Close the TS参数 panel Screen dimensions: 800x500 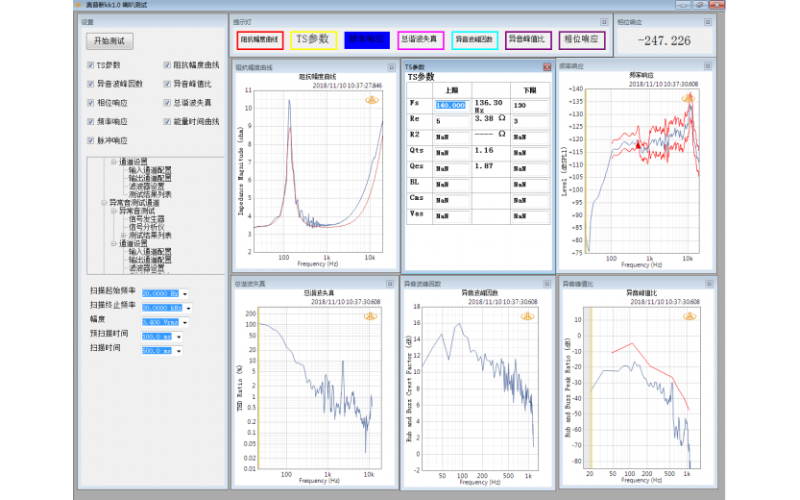tap(547, 67)
